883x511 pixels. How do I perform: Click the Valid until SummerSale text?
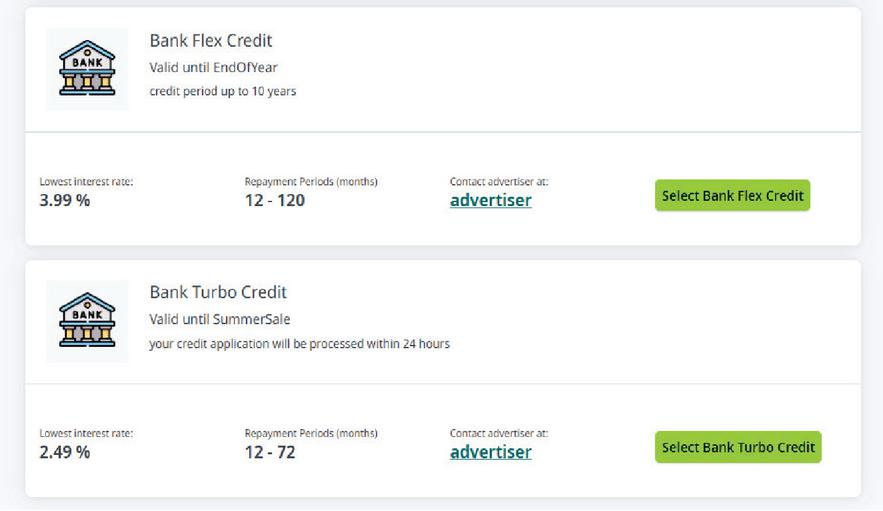(x=220, y=319)
